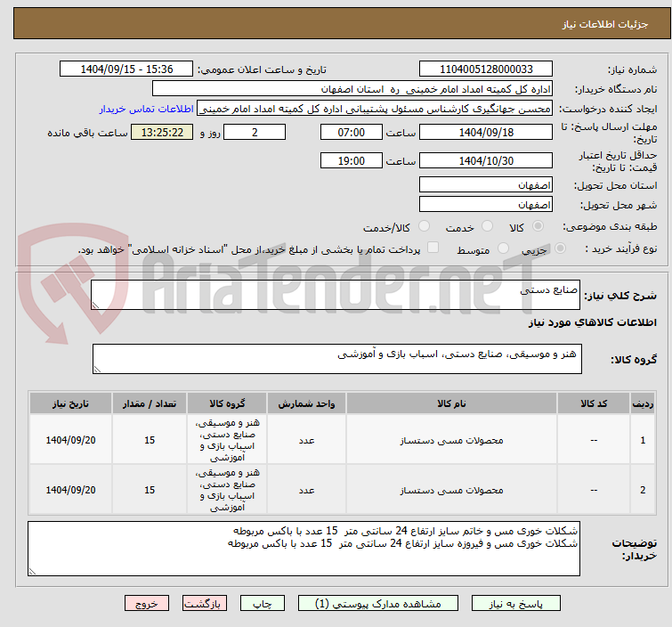The image size is (672, 627).
Task: Click quantity 15 in row 2
Action: coord(150,490)
